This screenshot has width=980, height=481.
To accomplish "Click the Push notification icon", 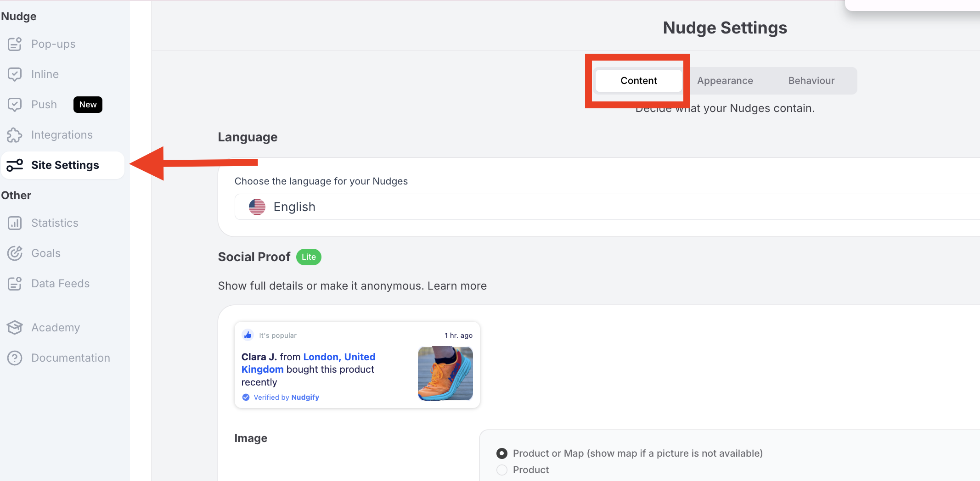I will coord(15,105).
